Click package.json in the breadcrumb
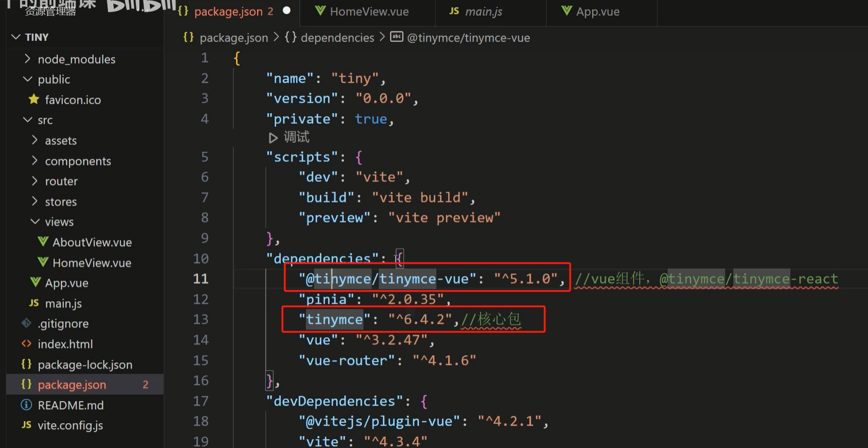The height and width of the screenshot is (448, 868). click(x=233, y=38)
